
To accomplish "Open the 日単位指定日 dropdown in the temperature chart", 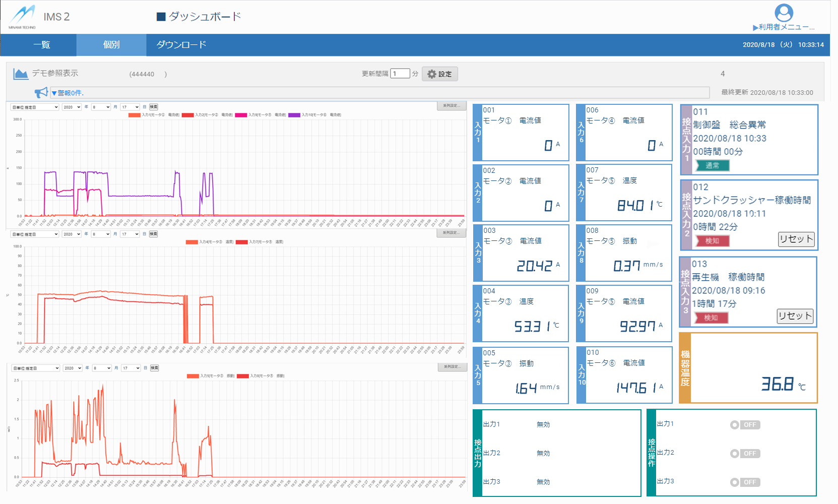I will [x=35, y=234].
